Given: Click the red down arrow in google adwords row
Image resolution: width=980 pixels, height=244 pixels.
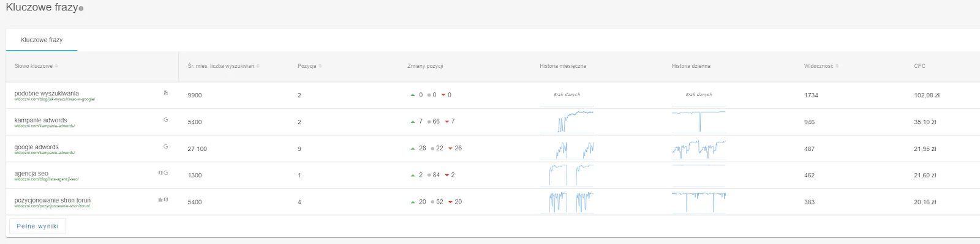Looking at the screenshot, I should [x=450, y=149].
